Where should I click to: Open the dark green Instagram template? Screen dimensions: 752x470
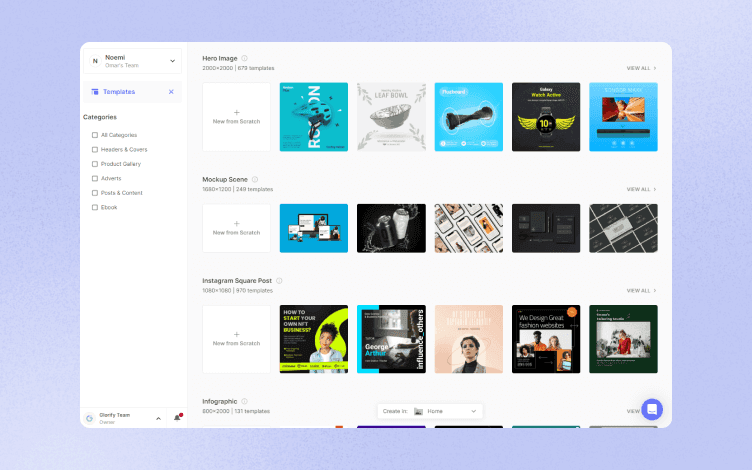623,339
